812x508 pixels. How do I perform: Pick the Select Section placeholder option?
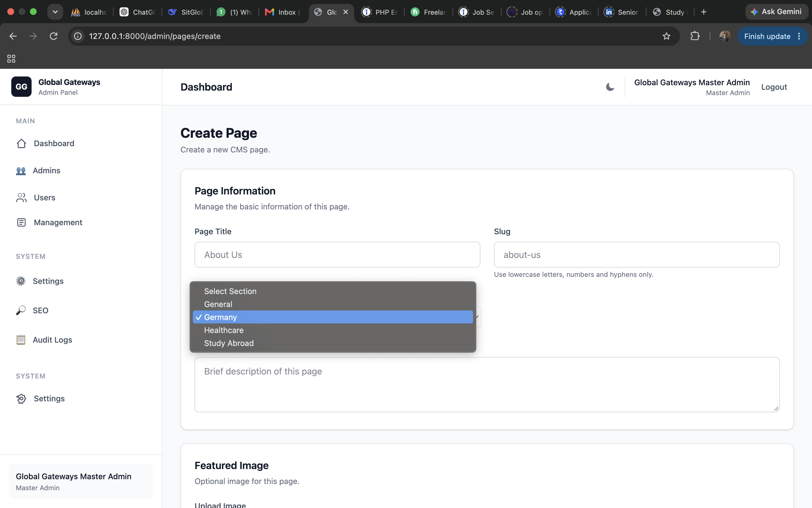(333, 291)
